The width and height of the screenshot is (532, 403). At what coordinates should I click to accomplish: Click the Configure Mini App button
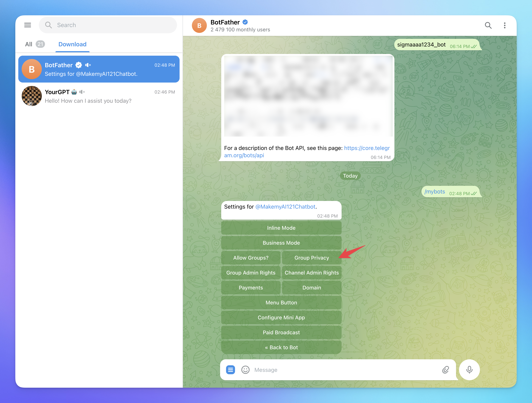[x=281, y=317]
